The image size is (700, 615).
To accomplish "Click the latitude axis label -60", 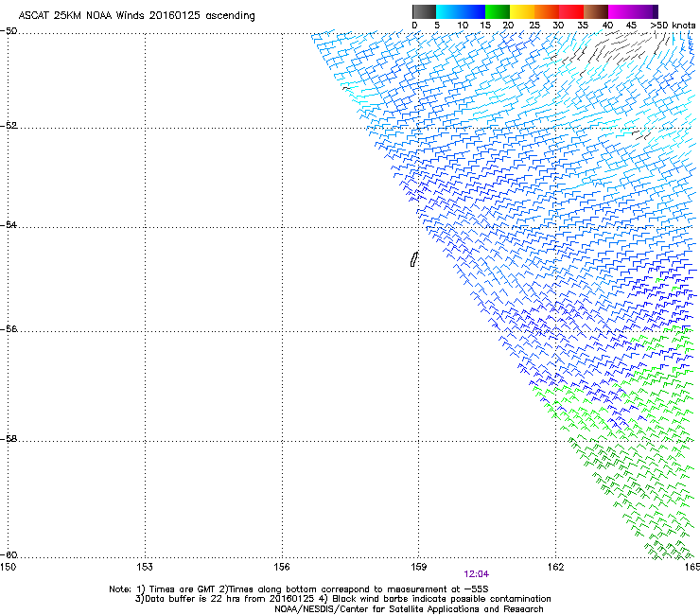I will point(9,555).
